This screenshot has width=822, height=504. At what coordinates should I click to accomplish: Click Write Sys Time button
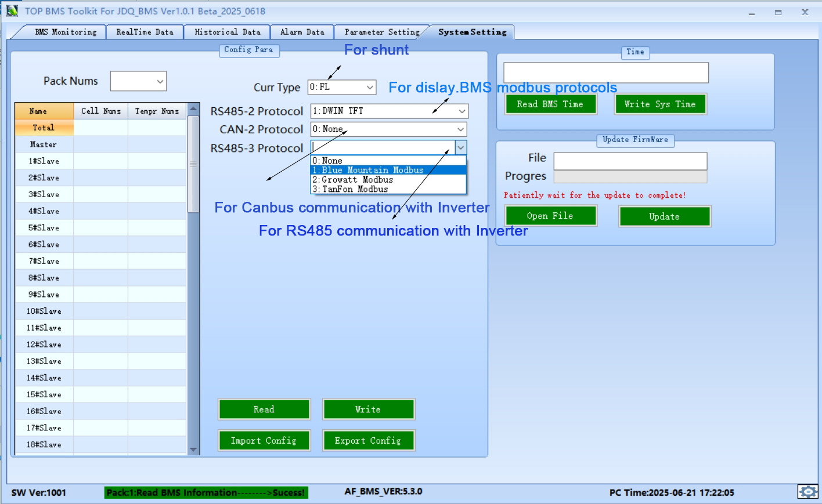pyautogui.click(x=661, y=104)
